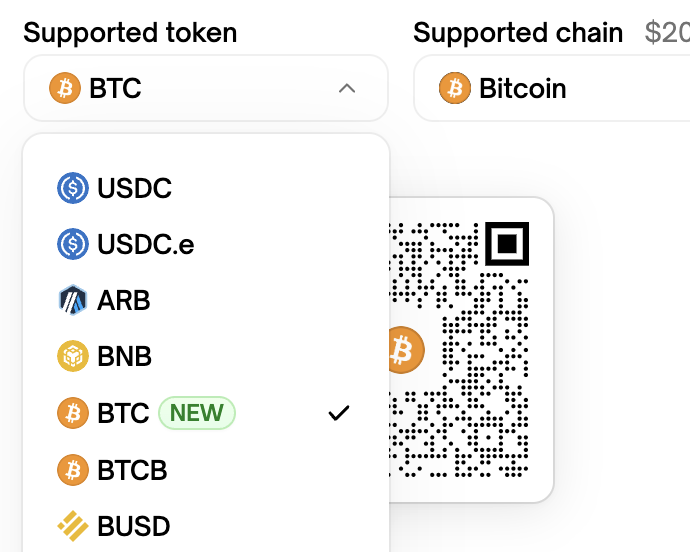Click the BTCB coin icon
Screen dimensions: 690x552
[x=73, y=469]
